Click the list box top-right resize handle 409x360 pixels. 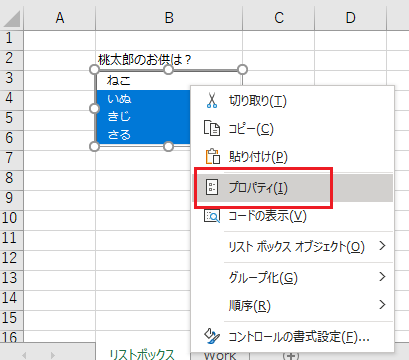[243, 70]
